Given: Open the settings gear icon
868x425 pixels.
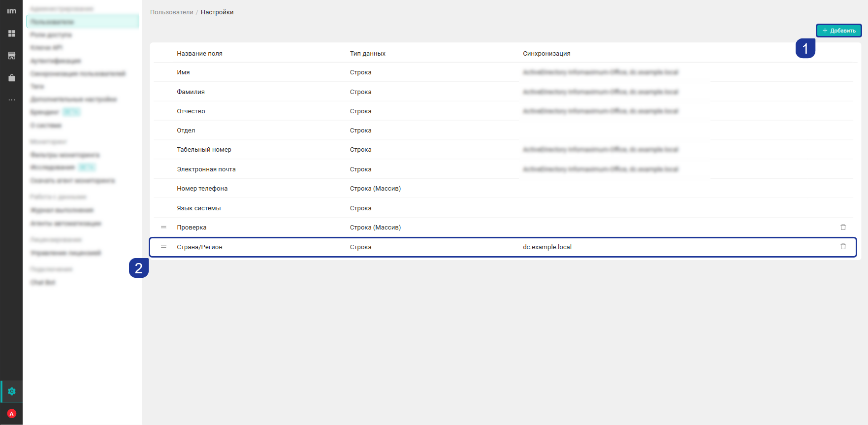Looking at the screenshot, I should tap(12, 392).
